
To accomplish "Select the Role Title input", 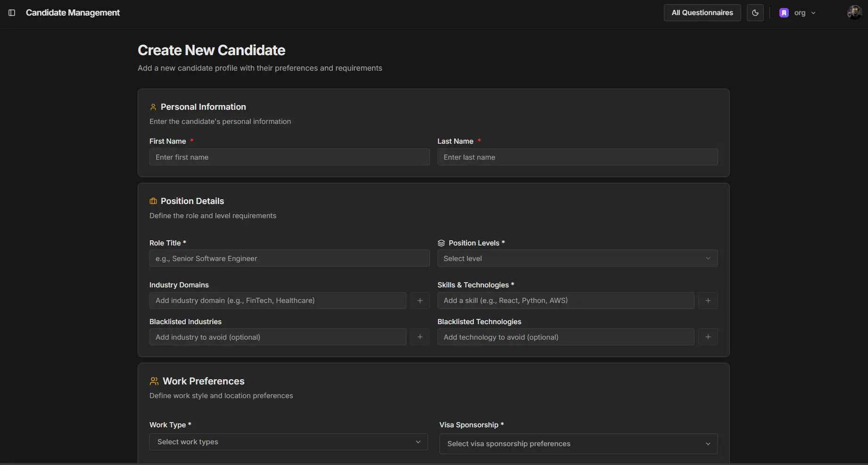I will [289, 258].
